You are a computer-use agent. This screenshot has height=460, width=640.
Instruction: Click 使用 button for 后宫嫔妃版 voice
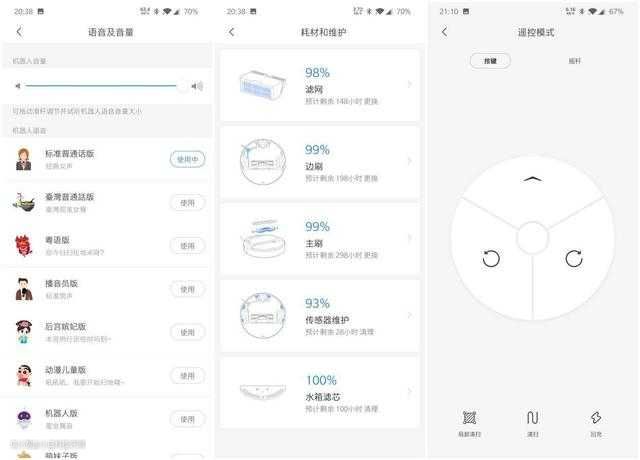coord(187,332)
